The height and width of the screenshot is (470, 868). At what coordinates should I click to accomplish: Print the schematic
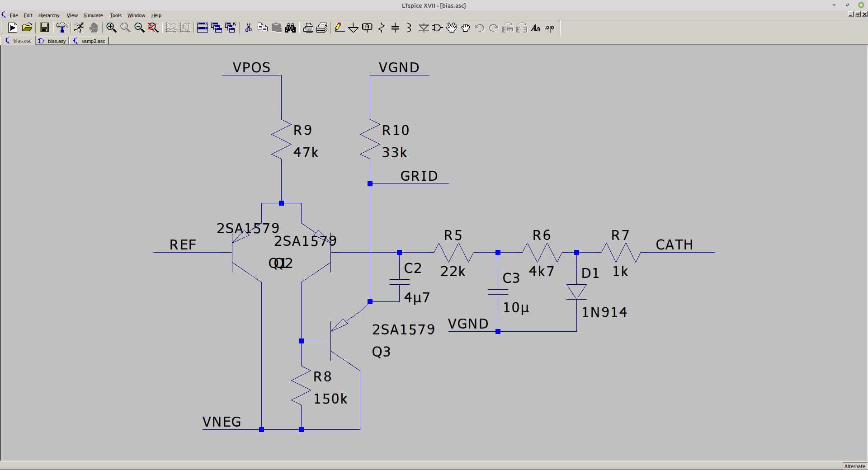click(x=322, y=28)
